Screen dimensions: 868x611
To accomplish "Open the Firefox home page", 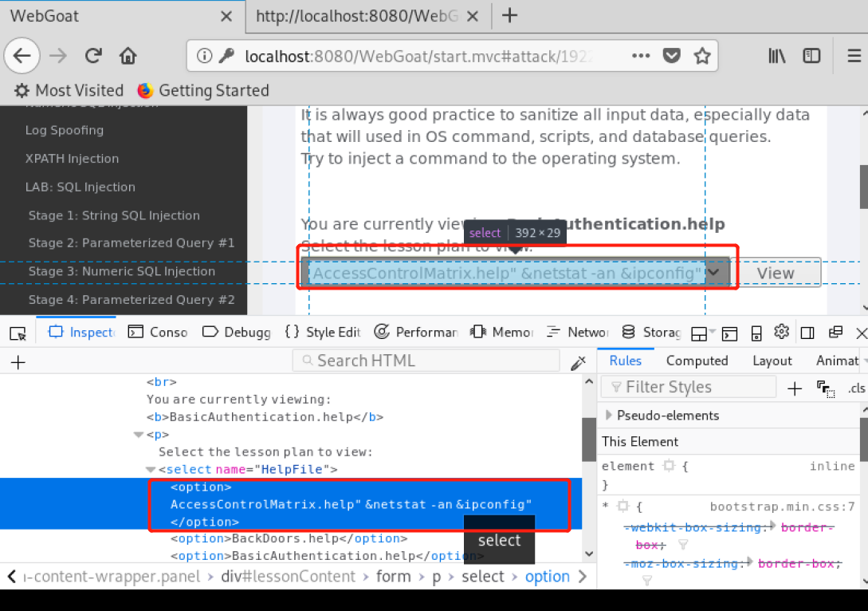I will pyautogui.click(x=128, y=56).
